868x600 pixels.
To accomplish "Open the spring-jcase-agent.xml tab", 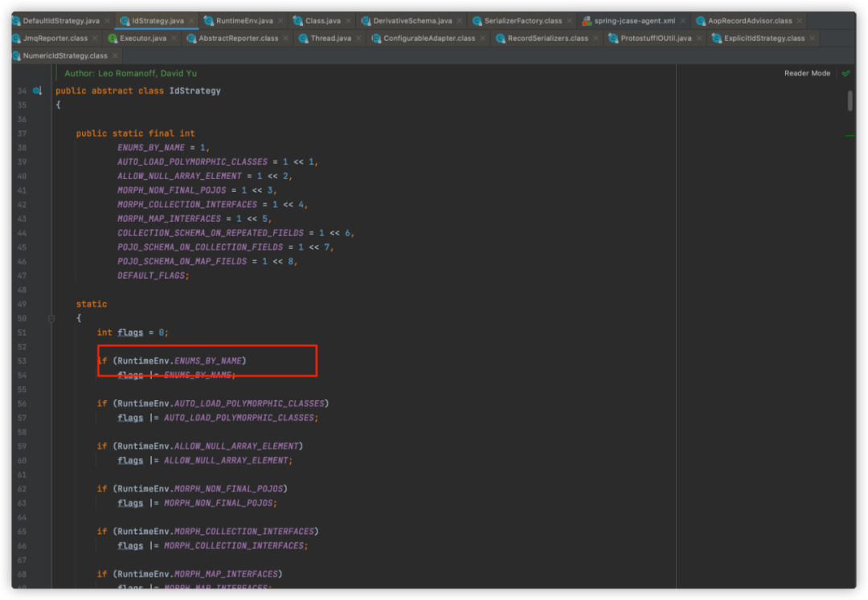I will (634, 21).
